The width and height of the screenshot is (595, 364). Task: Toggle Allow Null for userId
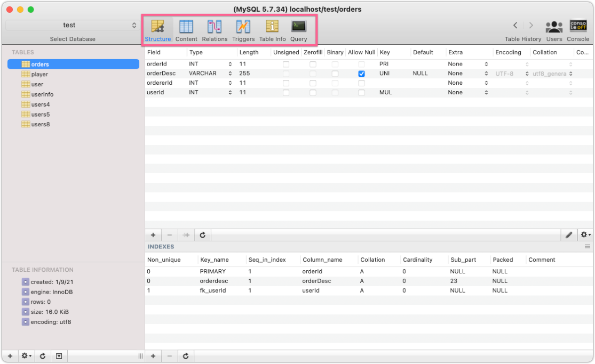click(x=362, y=93)
